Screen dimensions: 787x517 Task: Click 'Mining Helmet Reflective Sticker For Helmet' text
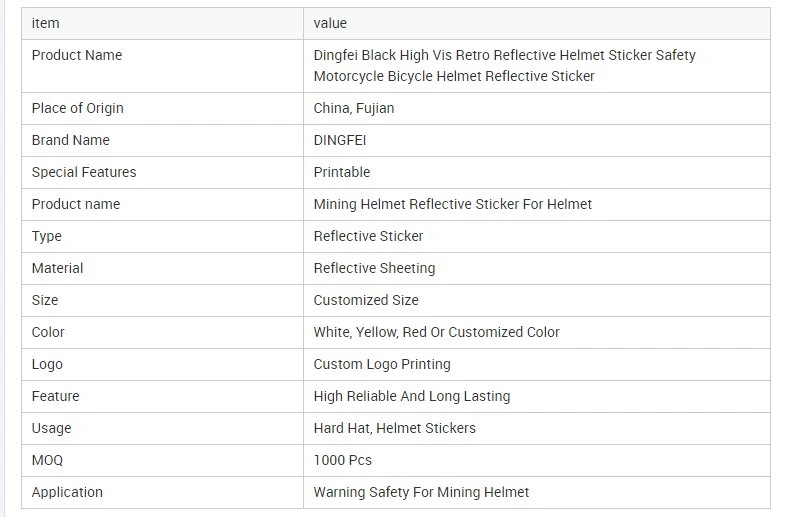coord(453,204)
